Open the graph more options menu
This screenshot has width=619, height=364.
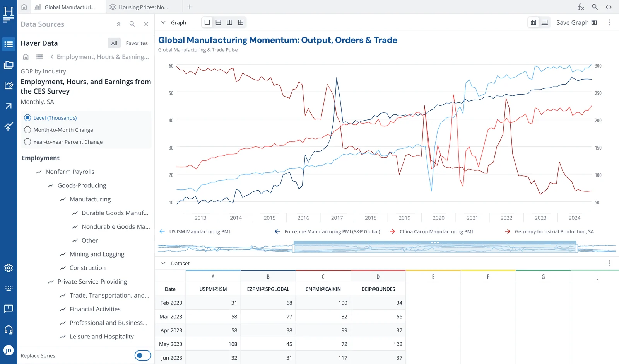tap(609, 22)
